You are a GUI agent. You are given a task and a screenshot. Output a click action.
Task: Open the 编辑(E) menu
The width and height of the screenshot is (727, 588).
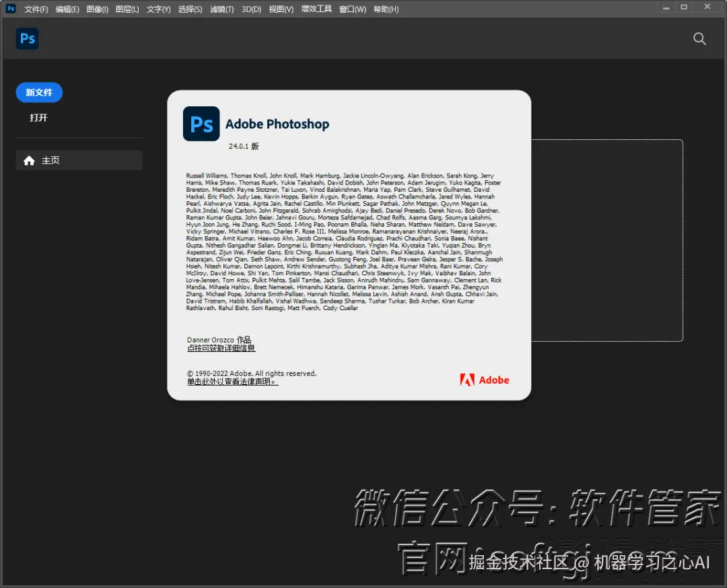click(67, 9)
